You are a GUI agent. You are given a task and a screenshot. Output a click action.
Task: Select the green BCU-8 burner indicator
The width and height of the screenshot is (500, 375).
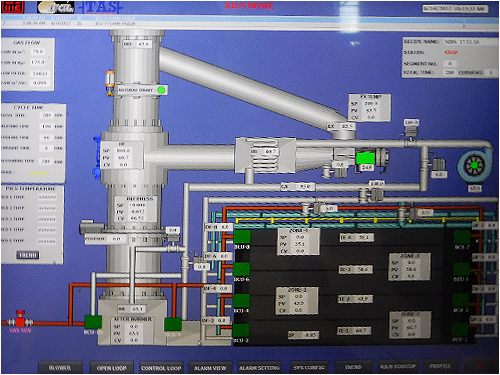[x=242, y=237]
